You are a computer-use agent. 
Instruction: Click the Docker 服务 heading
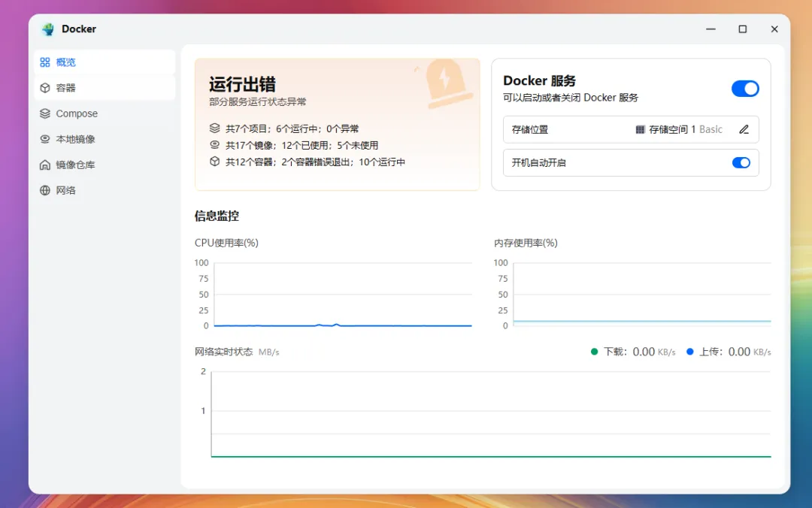click(x=539, y=80)
